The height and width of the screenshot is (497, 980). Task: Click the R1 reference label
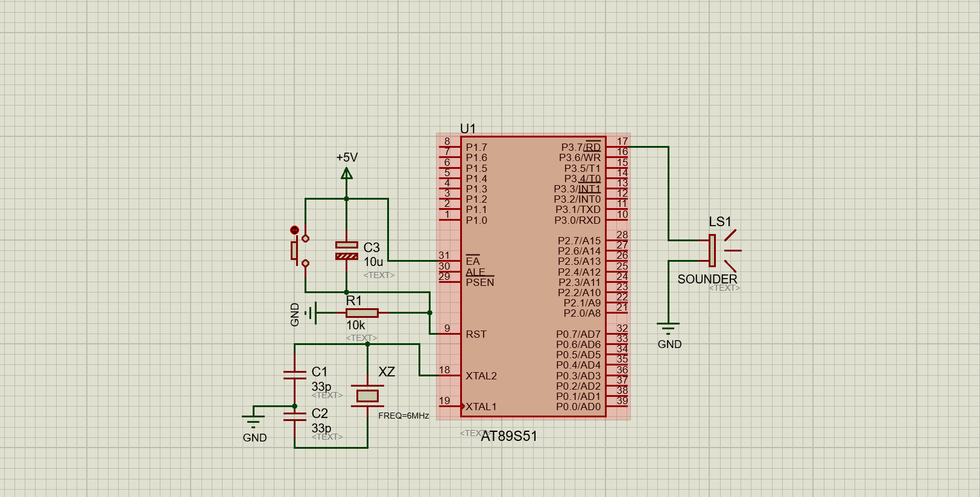point(354,300)
